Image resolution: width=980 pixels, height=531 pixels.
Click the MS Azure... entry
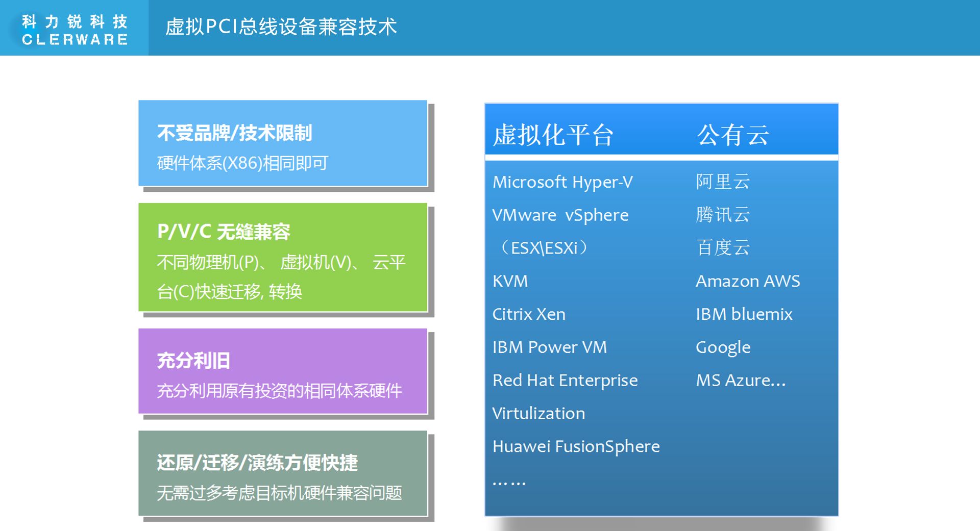coord(741,381)
